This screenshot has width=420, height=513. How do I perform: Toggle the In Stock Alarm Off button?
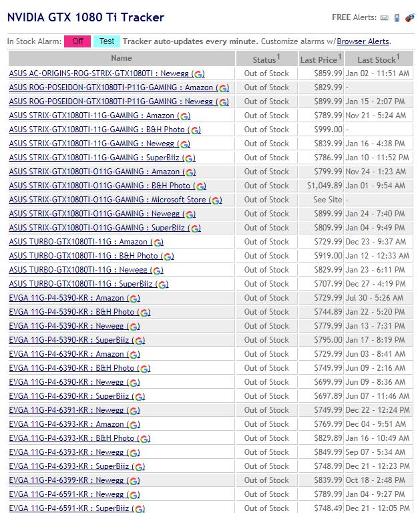[77, 41]
